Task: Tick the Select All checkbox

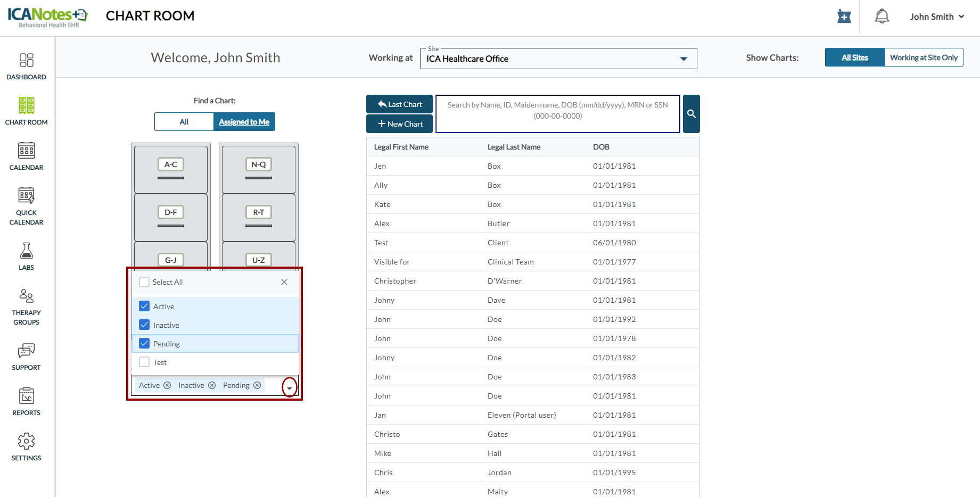Action: click(144, 282)
